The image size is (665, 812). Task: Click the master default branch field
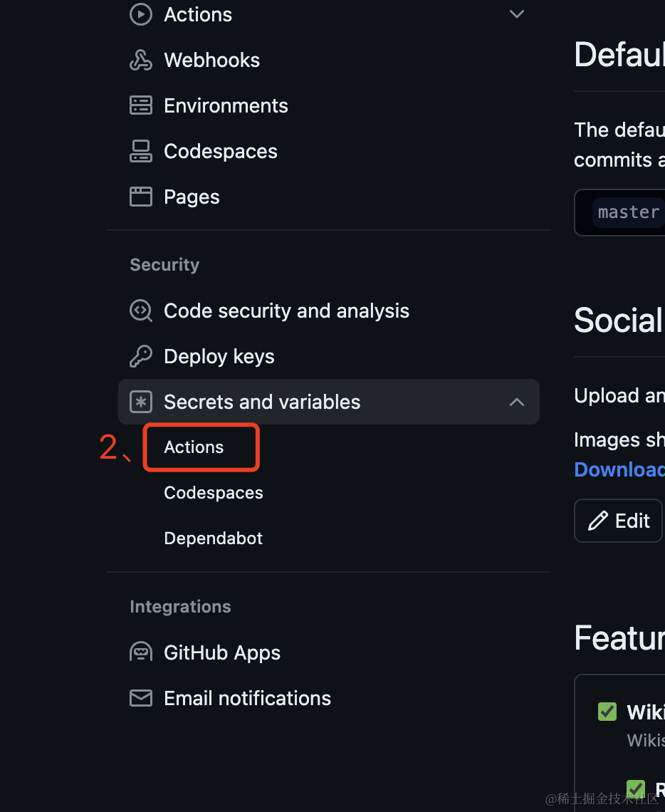point(619,212)
